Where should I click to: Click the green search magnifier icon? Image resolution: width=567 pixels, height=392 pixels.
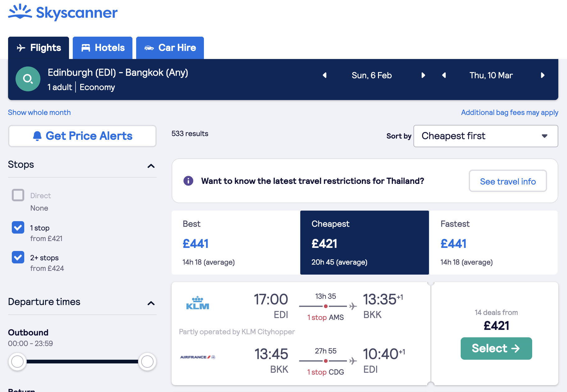(x=28, y=79)
